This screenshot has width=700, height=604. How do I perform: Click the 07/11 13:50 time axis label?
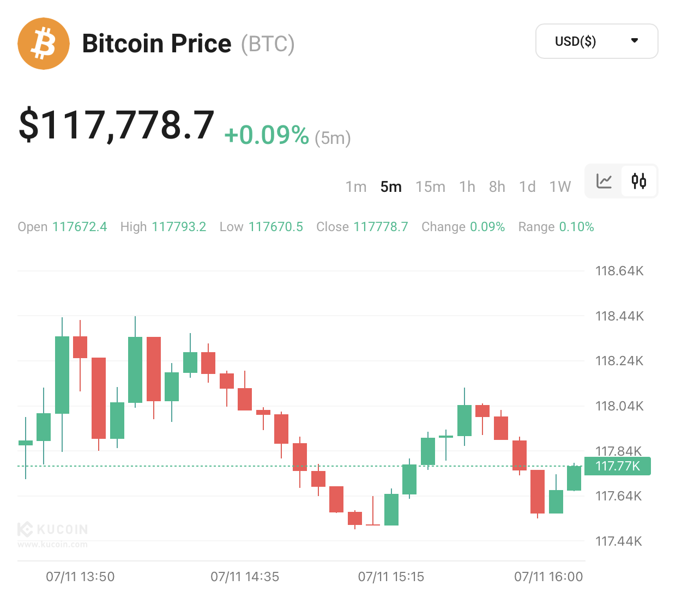pyautogui.click(x=80, y=577)
